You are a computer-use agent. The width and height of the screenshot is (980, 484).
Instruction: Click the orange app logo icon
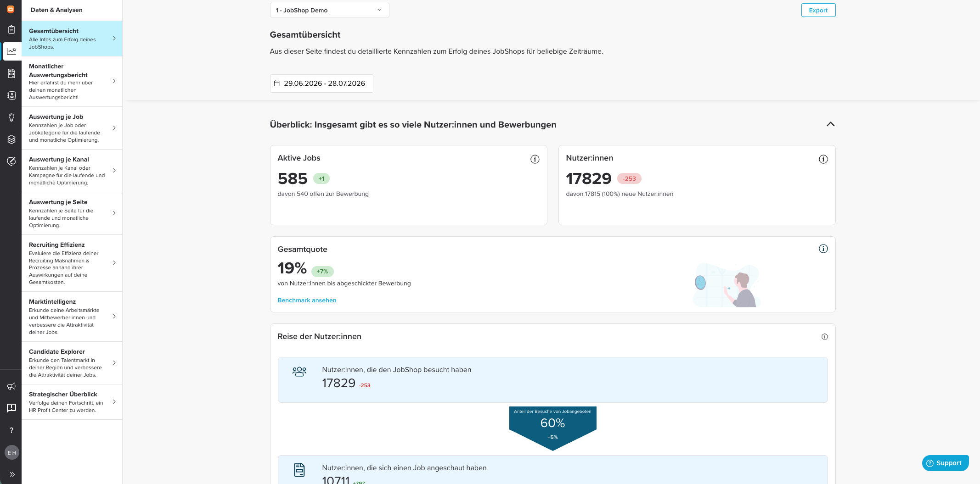[x=11, y=9]
